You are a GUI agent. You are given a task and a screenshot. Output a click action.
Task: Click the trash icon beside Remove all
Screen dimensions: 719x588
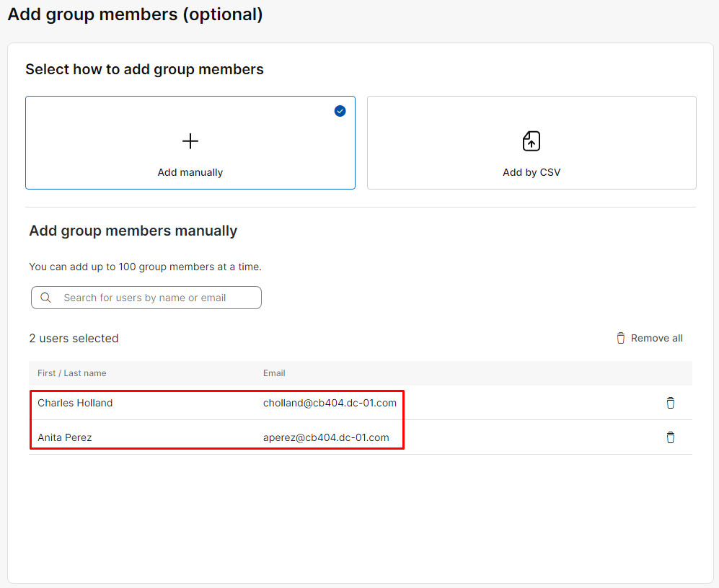[621, 338]
